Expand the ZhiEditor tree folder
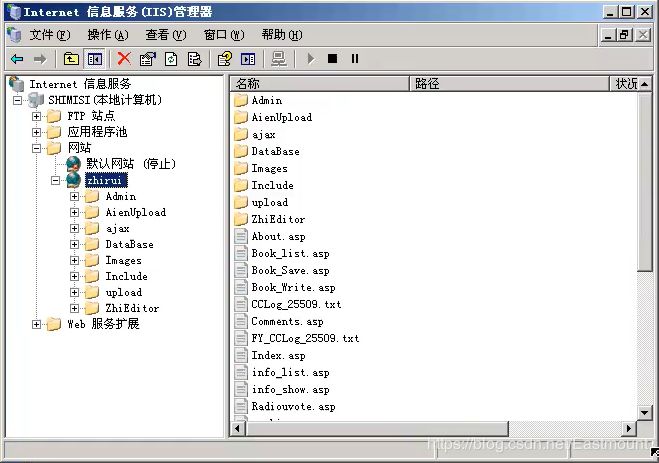This screenshot has height=463, width=659. [74, 308]
